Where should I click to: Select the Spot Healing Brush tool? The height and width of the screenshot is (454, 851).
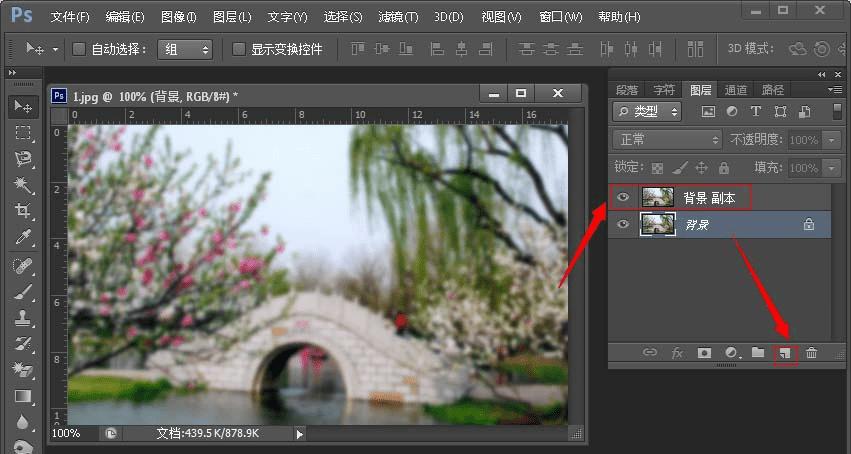(23, 266)
